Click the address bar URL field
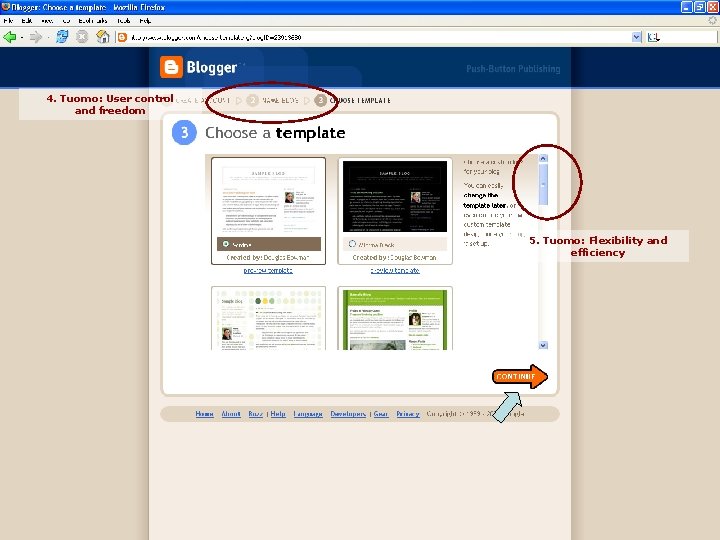720x540 pixels. [379, 38]
